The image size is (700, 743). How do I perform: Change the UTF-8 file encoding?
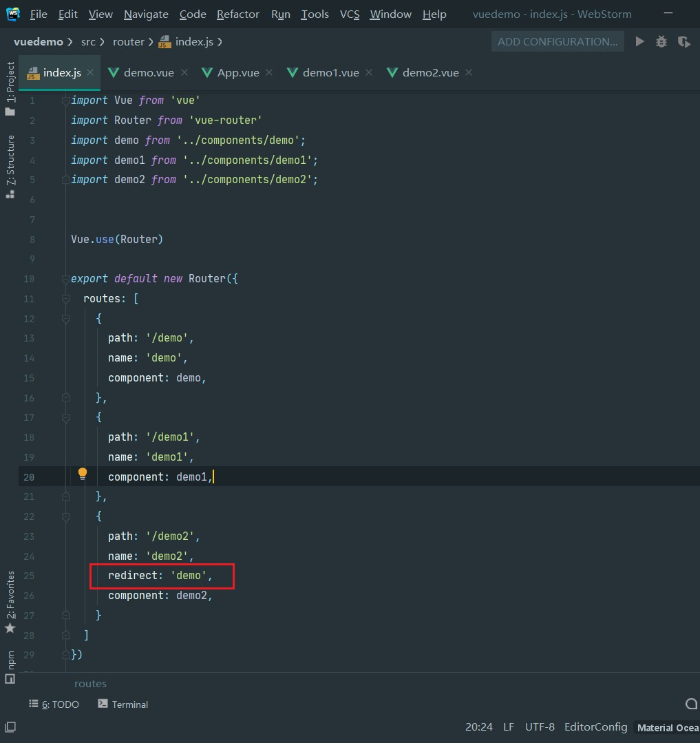540,727
